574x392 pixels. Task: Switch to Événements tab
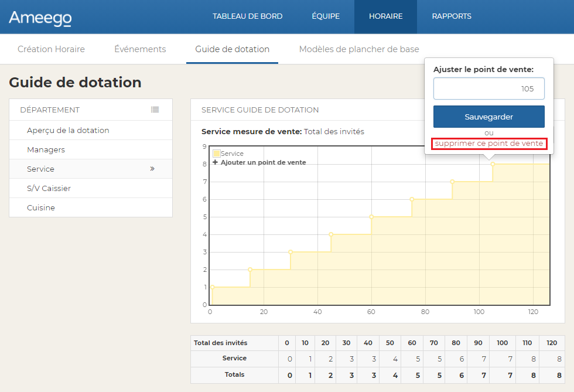coord(140,49)
